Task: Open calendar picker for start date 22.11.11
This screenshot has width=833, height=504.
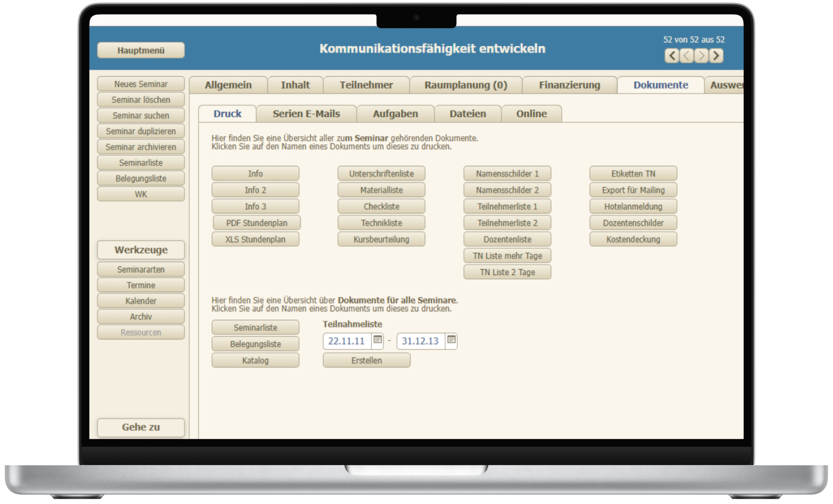Action: point(378,339)
